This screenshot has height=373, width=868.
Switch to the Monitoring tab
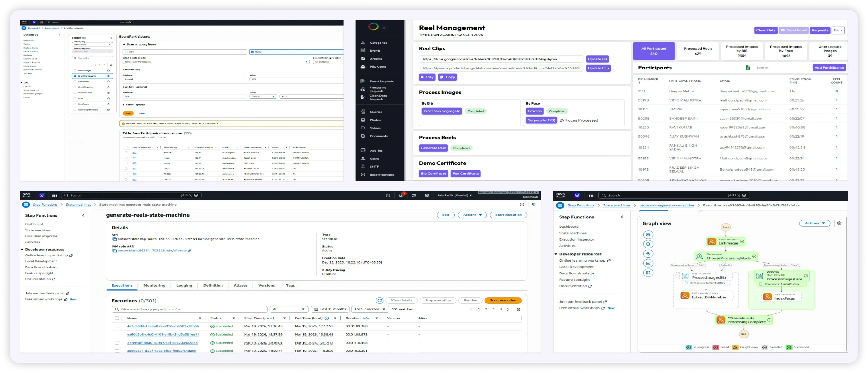click(x=154, y=285)
